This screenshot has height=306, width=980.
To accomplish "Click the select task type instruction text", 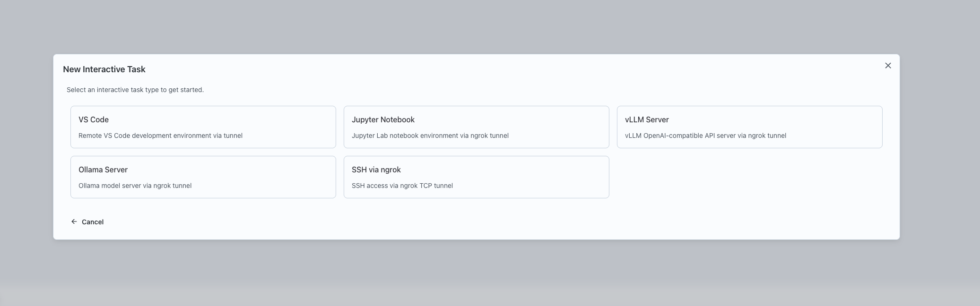I will point(135,89).
